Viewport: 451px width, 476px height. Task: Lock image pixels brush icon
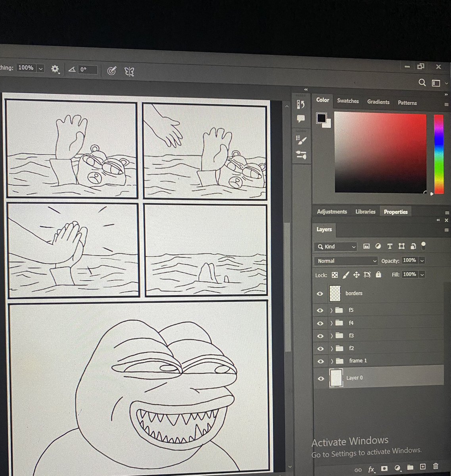click(x=345, y=274)
